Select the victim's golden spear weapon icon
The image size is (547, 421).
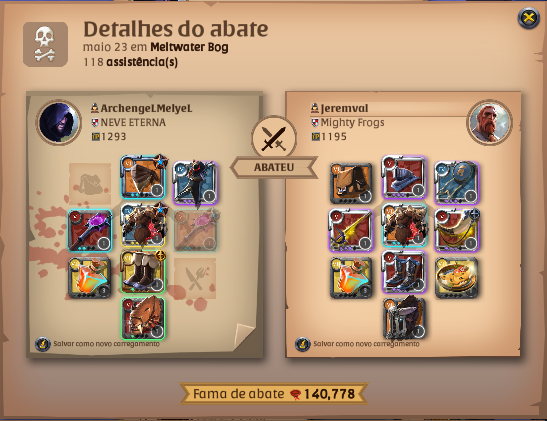click(x=351, y=230)
